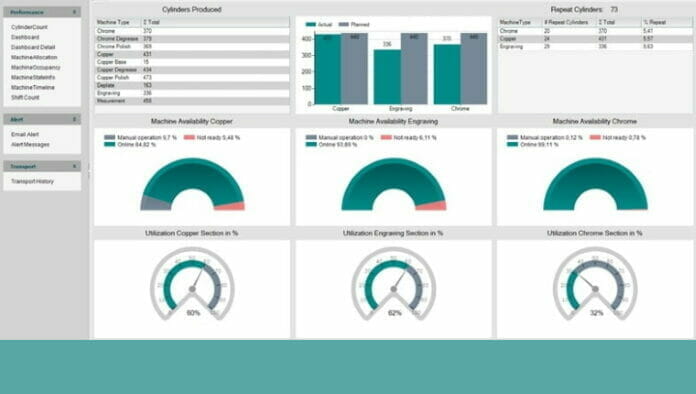Image resolution: width=696 pixels, height=394 pixels.
Task: Select Deplate row in Cylinders Produced
Action: click(x=192, y=85)
